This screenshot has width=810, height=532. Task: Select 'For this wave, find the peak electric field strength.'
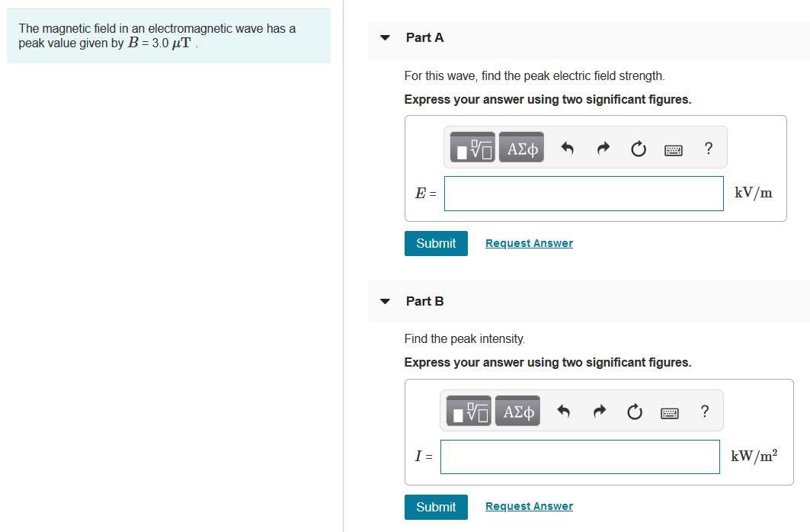534,76
